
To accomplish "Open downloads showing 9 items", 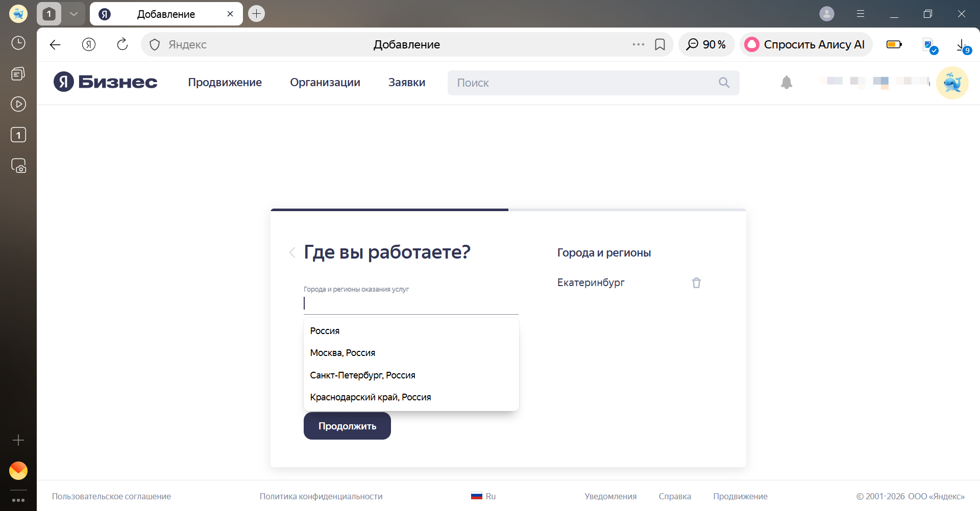I will [962, 44].
